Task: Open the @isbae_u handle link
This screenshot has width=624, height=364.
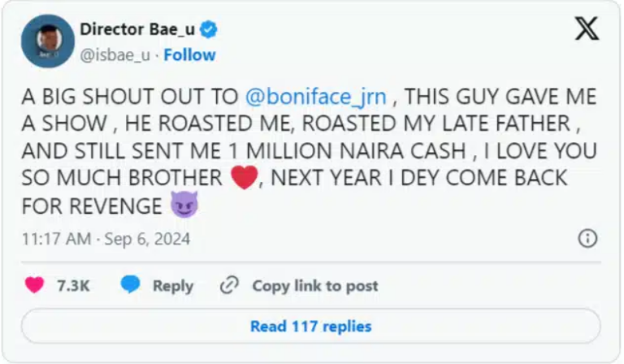Action: pyautogui.click(x=117, y=55)
